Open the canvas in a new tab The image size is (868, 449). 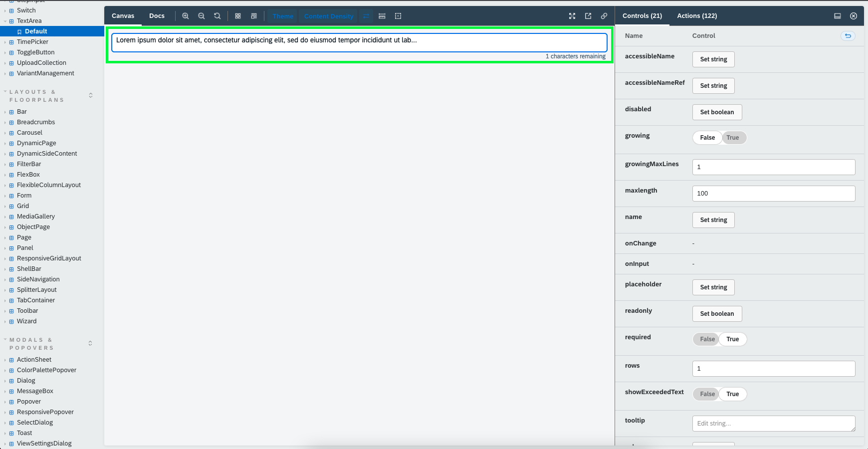click(588, 16)
